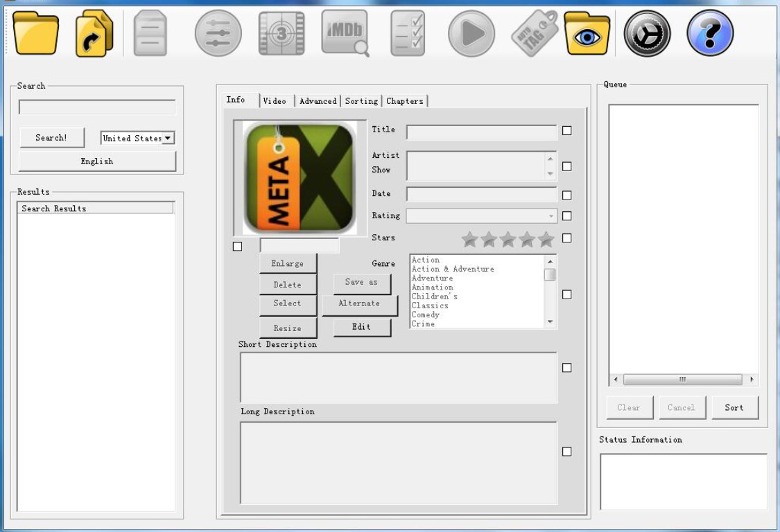780x532 pixels.
Task: Tick the checkbox below cover art
Action: [237, 246]
